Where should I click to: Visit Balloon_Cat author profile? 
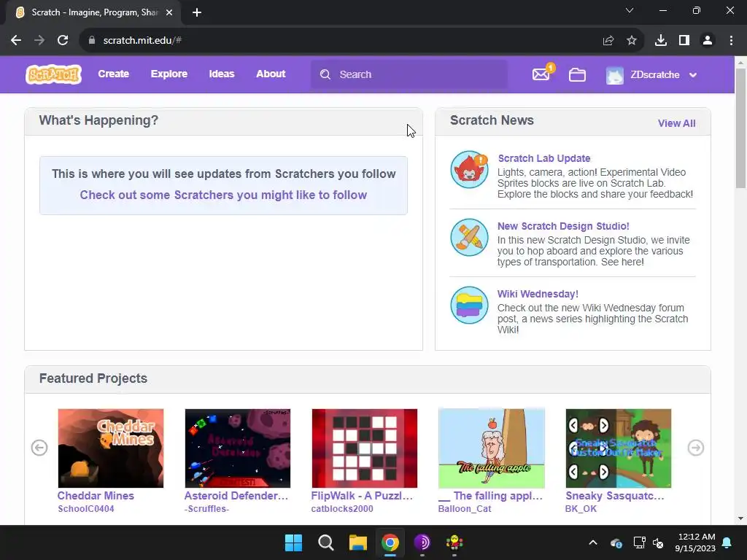[x=465, y=508]
